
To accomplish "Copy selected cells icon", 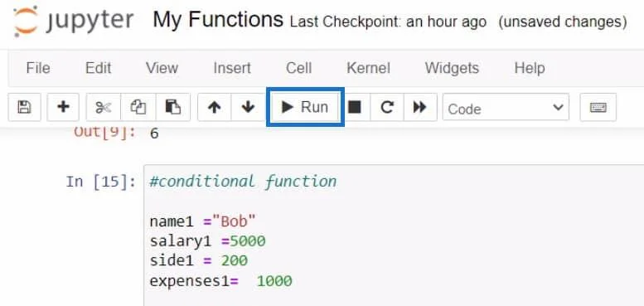I will (138, 107).
